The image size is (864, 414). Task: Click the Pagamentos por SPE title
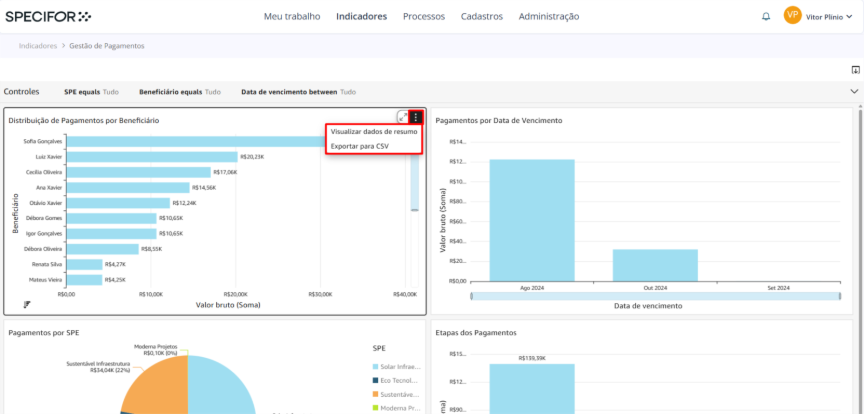tap(45, 332)
